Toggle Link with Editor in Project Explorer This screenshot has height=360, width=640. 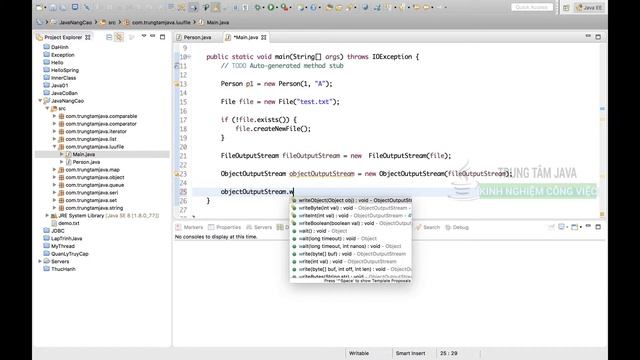coord(119,37)
